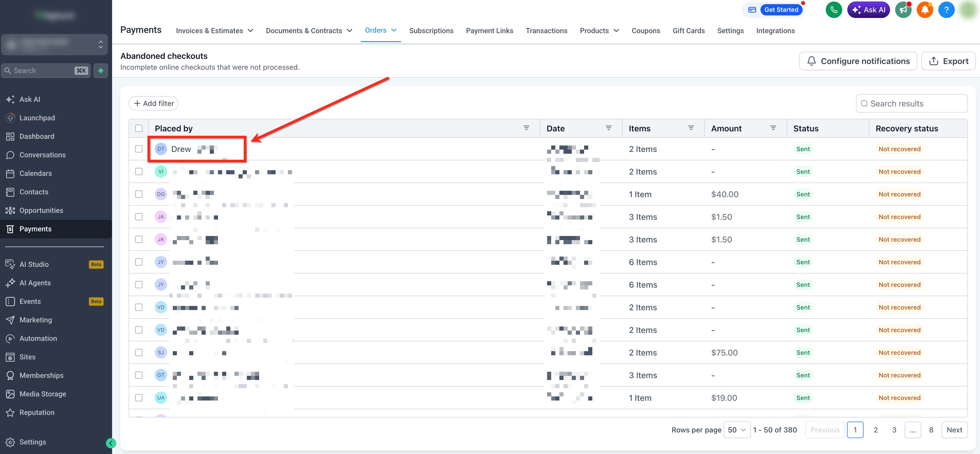
Task: Click Configure notifications button
Action: click(x=858, y=61)
